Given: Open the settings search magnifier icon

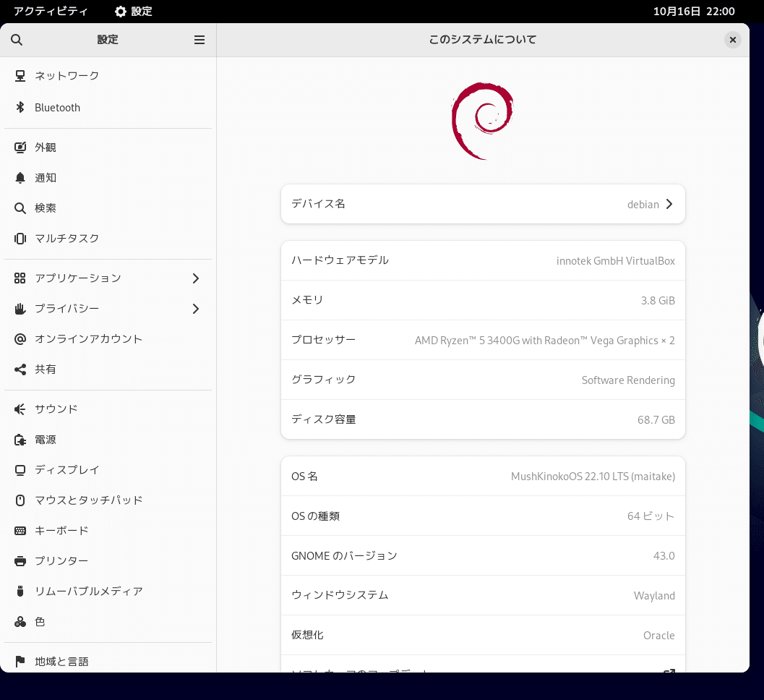Looking at the screenshot, I should pyautogui.click(x=17, y=40).
